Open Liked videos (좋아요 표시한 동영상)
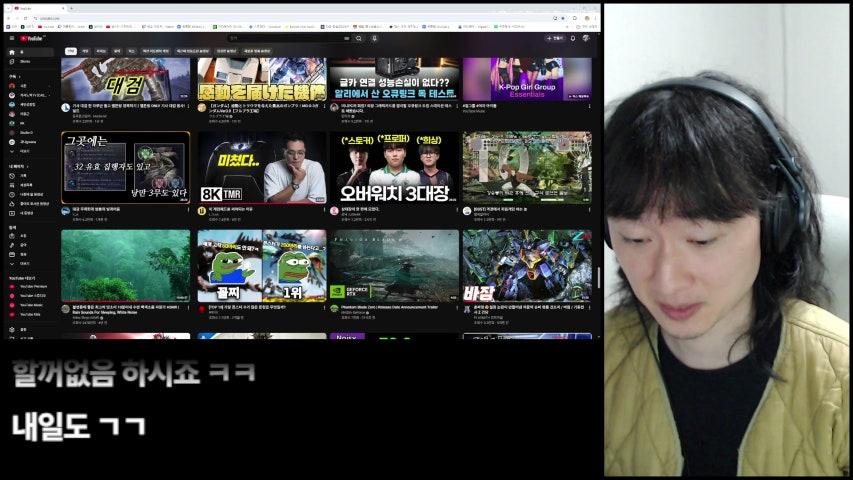The height and width of the screenshot is (480, 853). [x=30, y=204]
